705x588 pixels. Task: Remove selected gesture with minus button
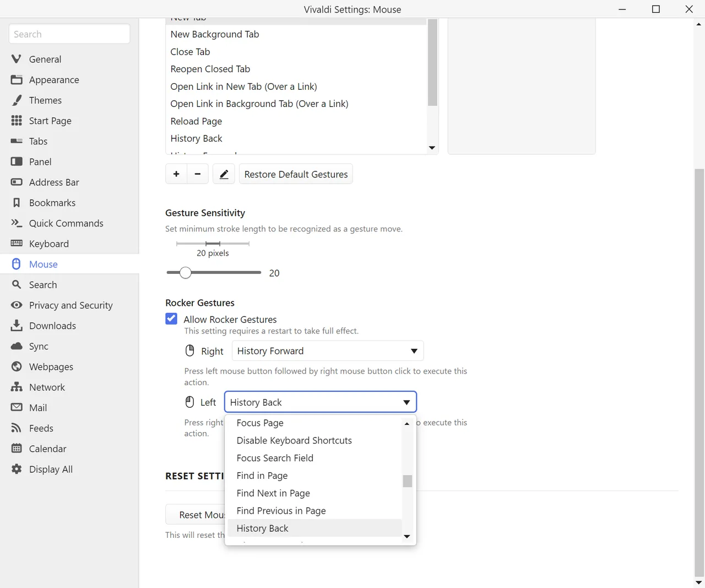[x=198, y=174]
